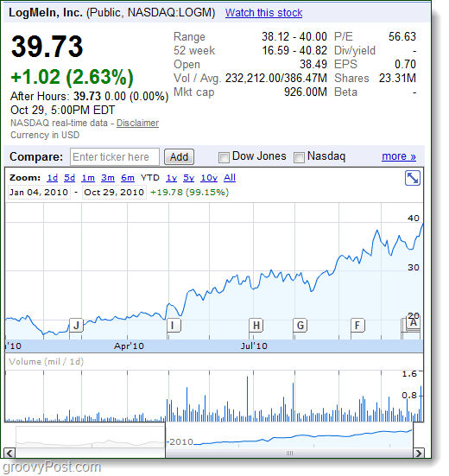Show more comparison options
The width and height of the screenshot is (449, 476).
[399, 156]
